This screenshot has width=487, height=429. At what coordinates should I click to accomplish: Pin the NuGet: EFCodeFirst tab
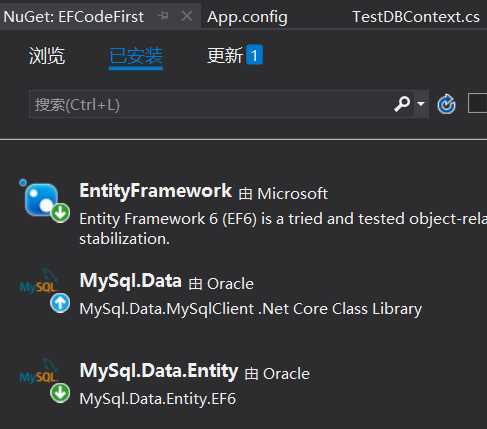coord(163,16)
